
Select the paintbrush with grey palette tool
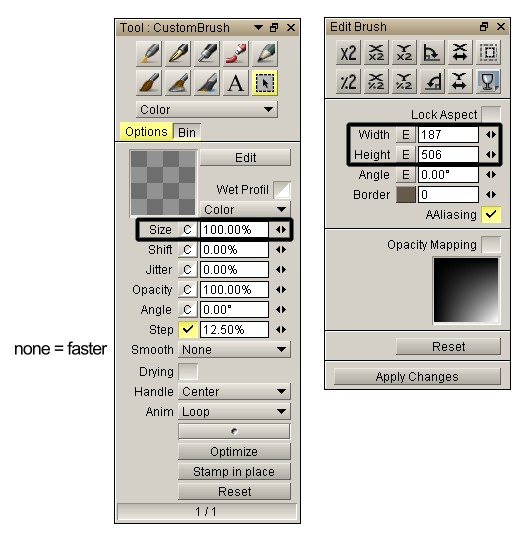pyautogui.click(x=178, y=83)
